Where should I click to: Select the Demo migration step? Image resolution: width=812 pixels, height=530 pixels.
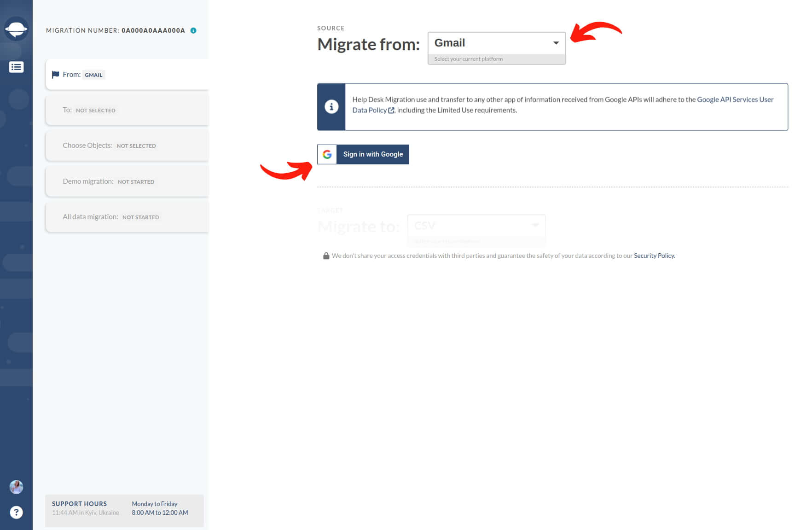click(x=127, y=181)
